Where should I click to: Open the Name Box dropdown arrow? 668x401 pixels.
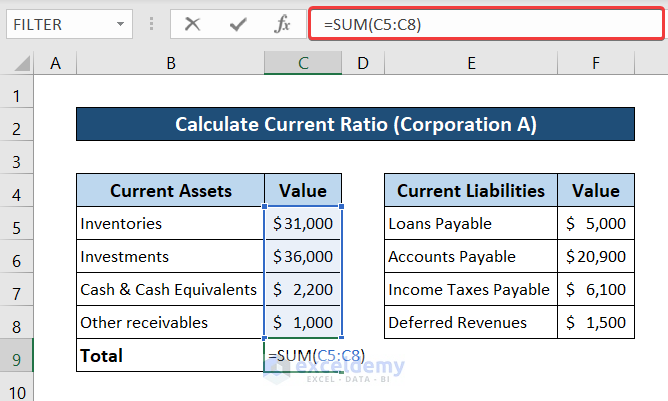[121, 24]
